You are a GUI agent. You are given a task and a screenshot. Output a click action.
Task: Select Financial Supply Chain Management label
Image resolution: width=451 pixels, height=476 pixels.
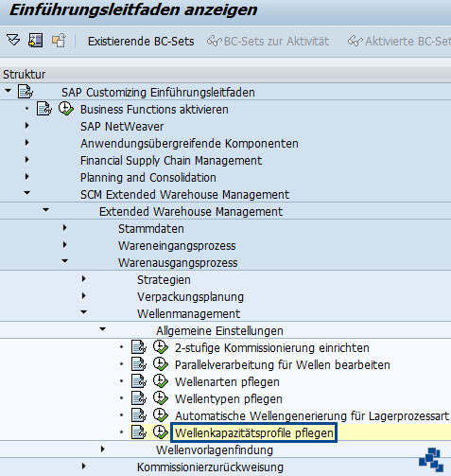171,160
